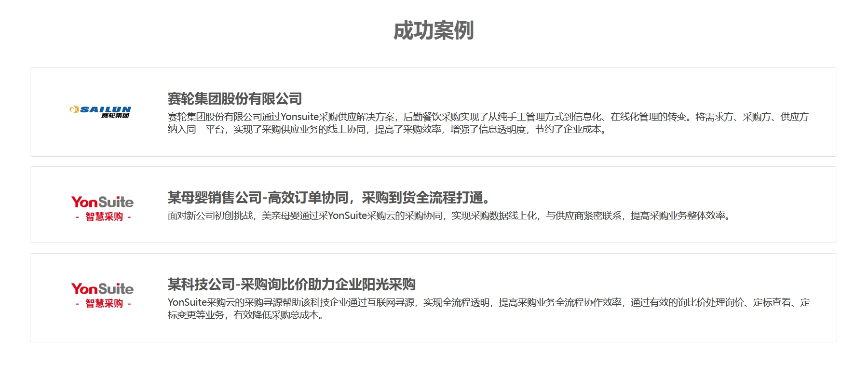Open the 某母婴销售公司-高效订单协同 case title

(x=330, y=198)
